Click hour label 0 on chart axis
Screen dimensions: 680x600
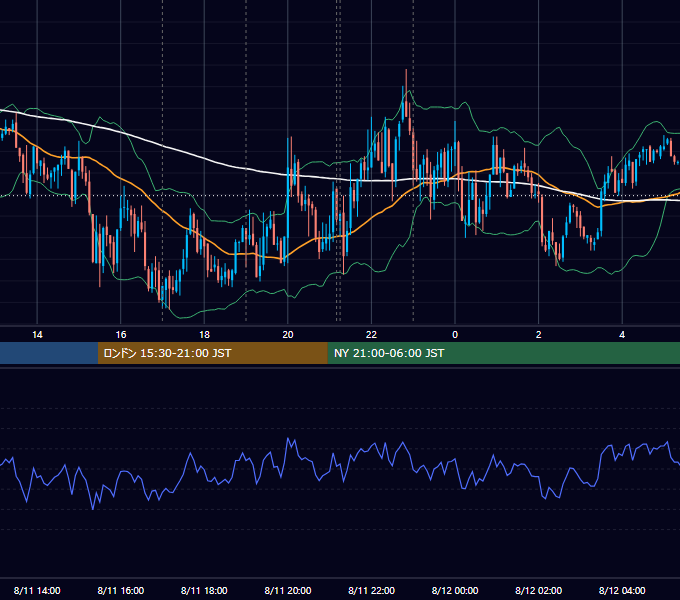[x=455, y=335]
